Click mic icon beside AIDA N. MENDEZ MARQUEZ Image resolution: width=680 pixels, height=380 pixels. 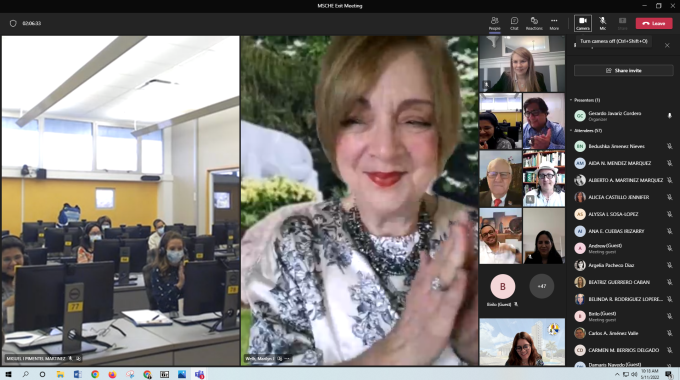coord(669,163)
